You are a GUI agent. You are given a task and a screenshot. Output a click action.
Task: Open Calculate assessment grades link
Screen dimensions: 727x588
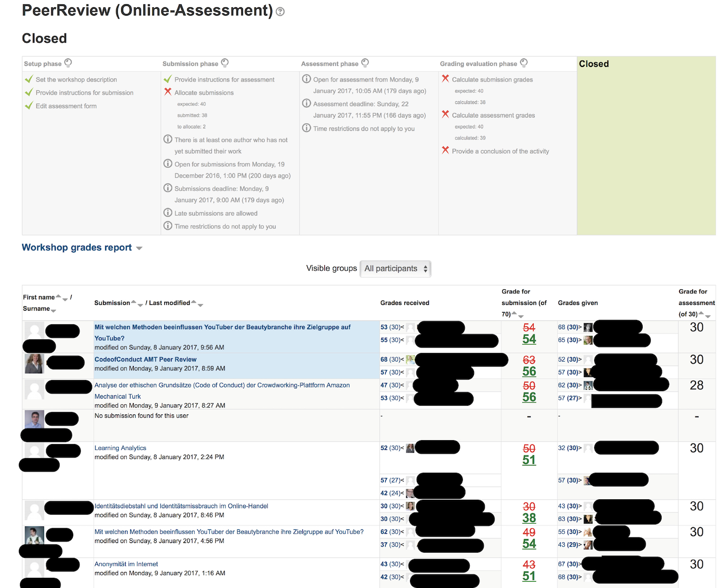[x=493, y=115]
